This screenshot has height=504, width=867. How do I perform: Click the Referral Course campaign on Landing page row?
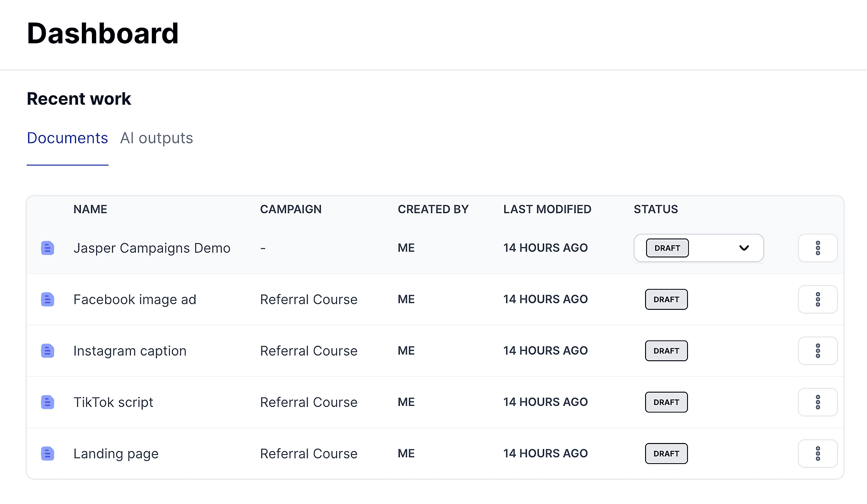pyautogui.click(x=309, y=453)
